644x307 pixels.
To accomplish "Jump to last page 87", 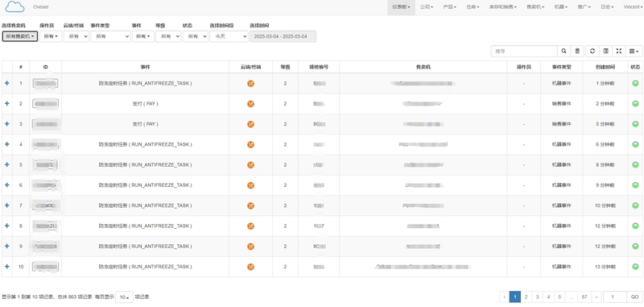I will pos(584,297).
